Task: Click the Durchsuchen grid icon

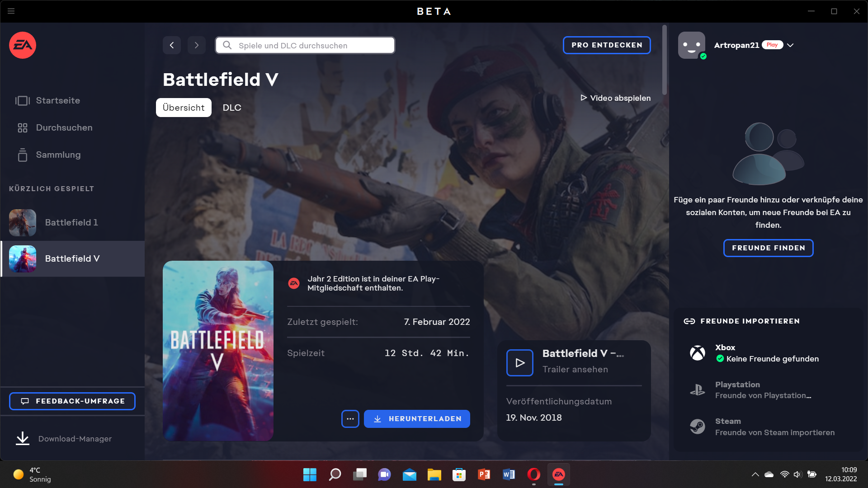Action: (23, 128)
